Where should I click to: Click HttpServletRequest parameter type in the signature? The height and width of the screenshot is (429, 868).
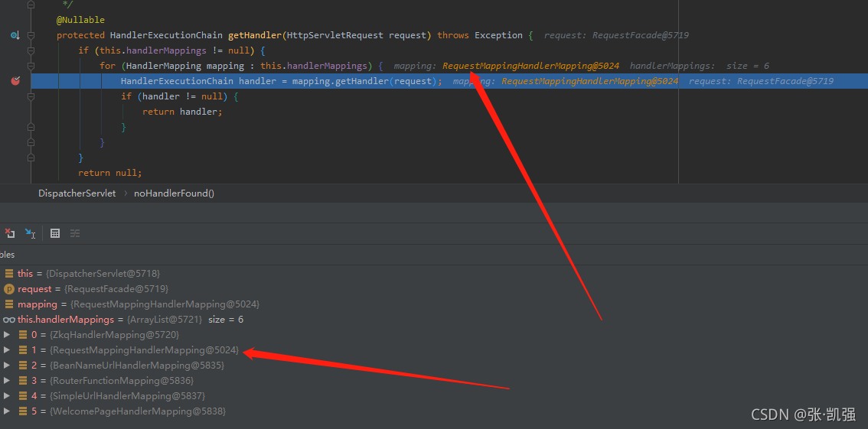click(335, 35)
